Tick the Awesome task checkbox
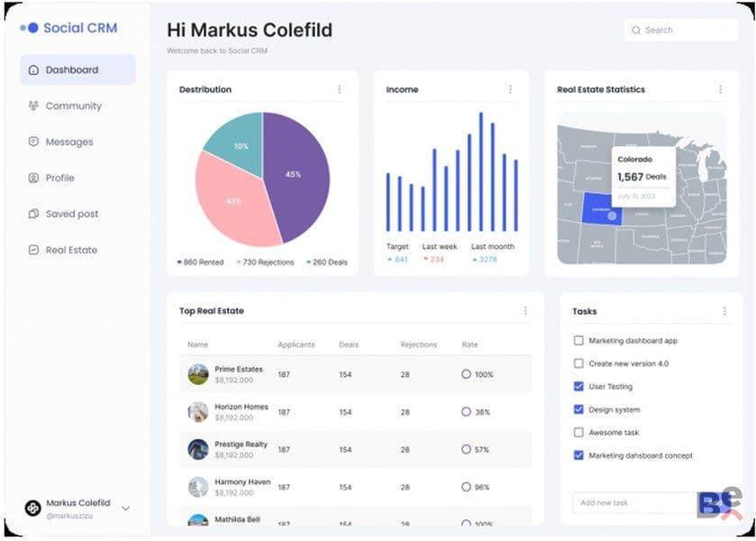This screenshot has width=756, height=541. pyautogui.click(x=578, y=433)
